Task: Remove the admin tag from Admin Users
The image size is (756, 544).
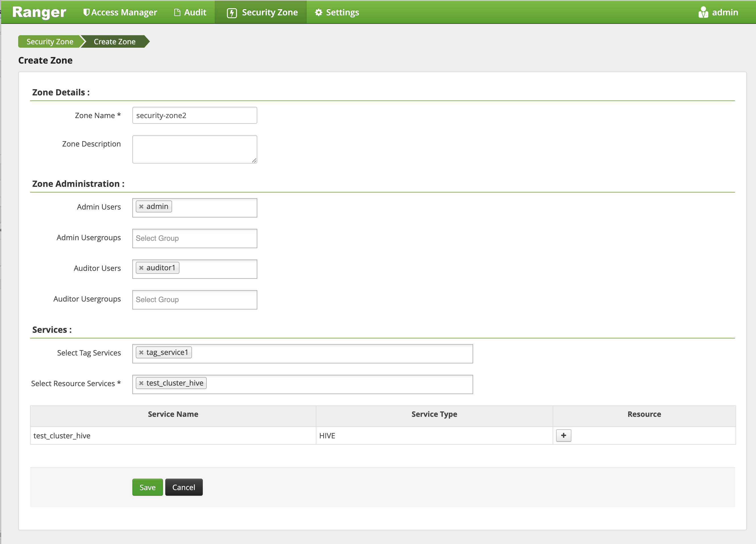Action: pos(141,207)
